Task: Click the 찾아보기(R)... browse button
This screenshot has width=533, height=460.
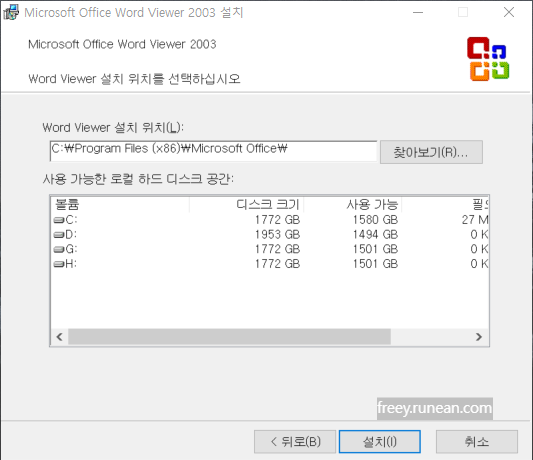Action: point(431,152)
